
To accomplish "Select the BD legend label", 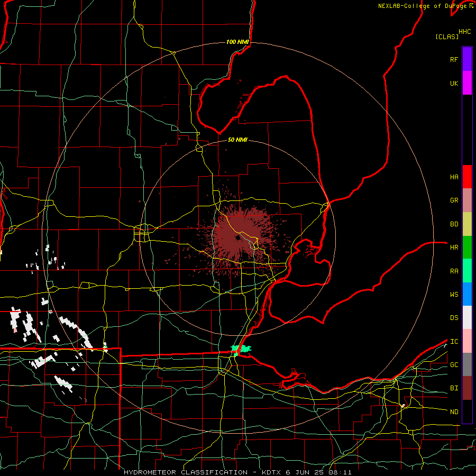I will (x=454, y=224).
